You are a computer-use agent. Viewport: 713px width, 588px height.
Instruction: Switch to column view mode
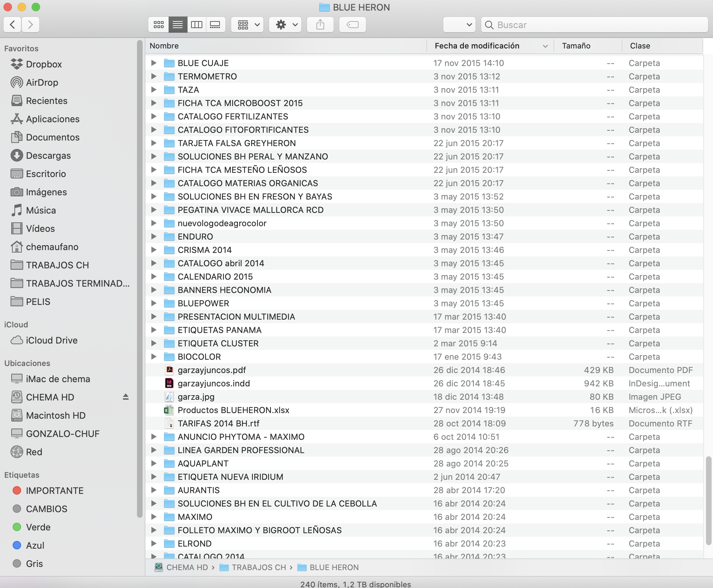coord(196,25)
